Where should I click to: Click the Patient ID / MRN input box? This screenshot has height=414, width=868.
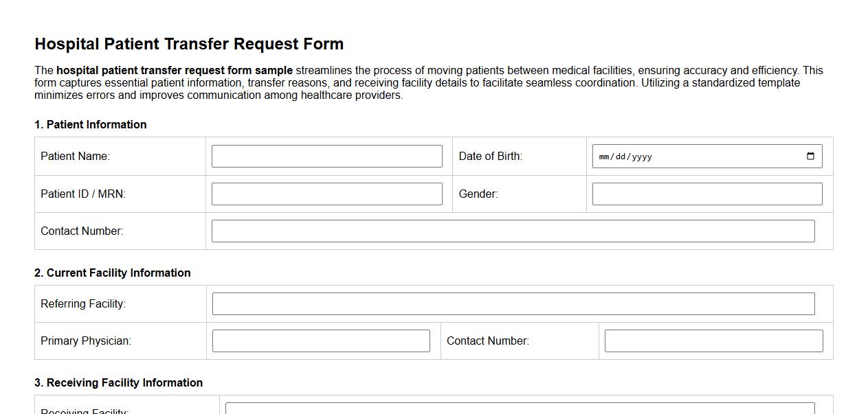(327, 193)
